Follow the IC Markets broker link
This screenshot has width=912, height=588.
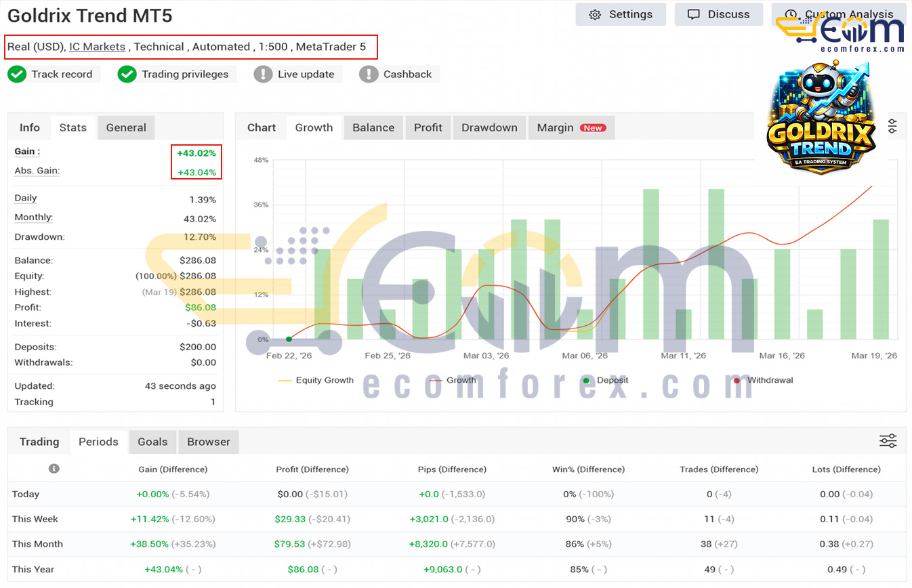97,47
